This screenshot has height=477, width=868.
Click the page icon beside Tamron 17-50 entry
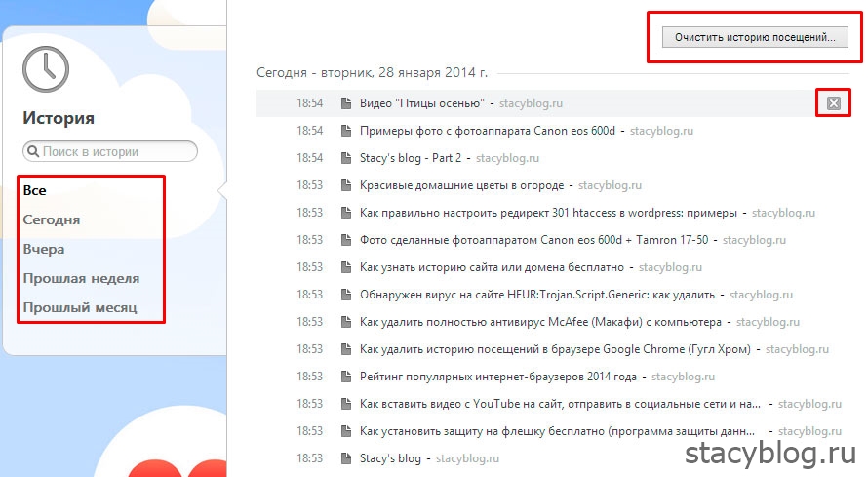tap(346, 240)
